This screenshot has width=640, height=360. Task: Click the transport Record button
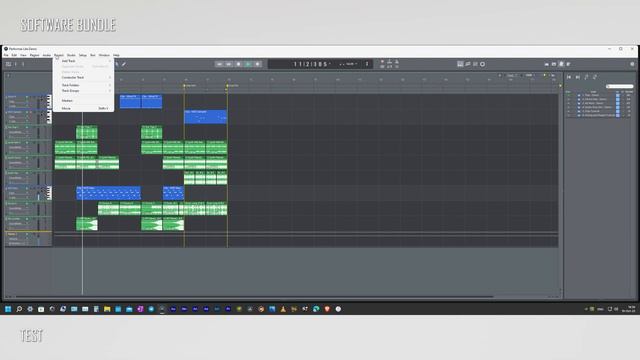[258, 64]
